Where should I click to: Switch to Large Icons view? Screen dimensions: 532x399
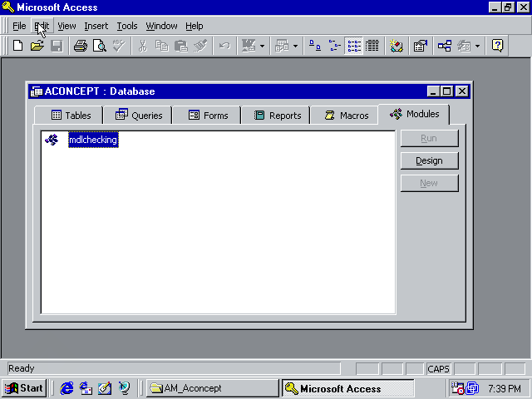click(314, 46)
